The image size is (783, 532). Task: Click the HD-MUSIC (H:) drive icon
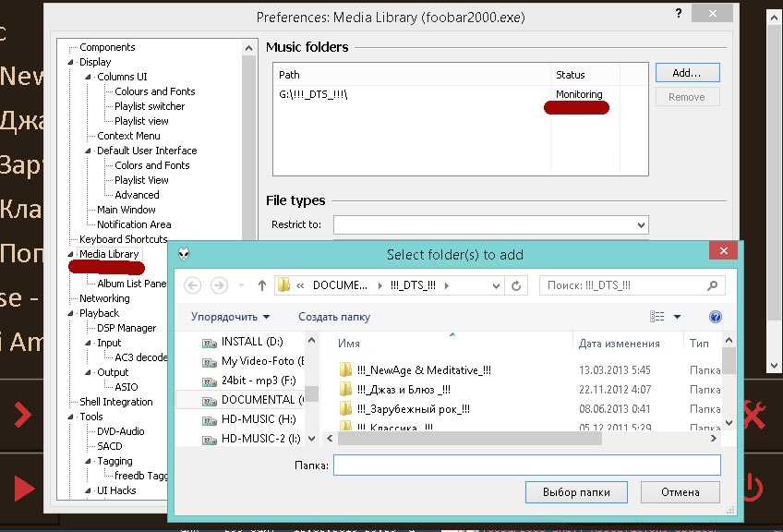pyautogui.click(x=209, y=420)
